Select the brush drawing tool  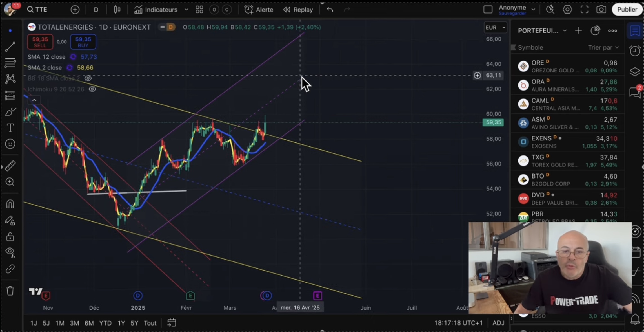(x=10, y=112)
